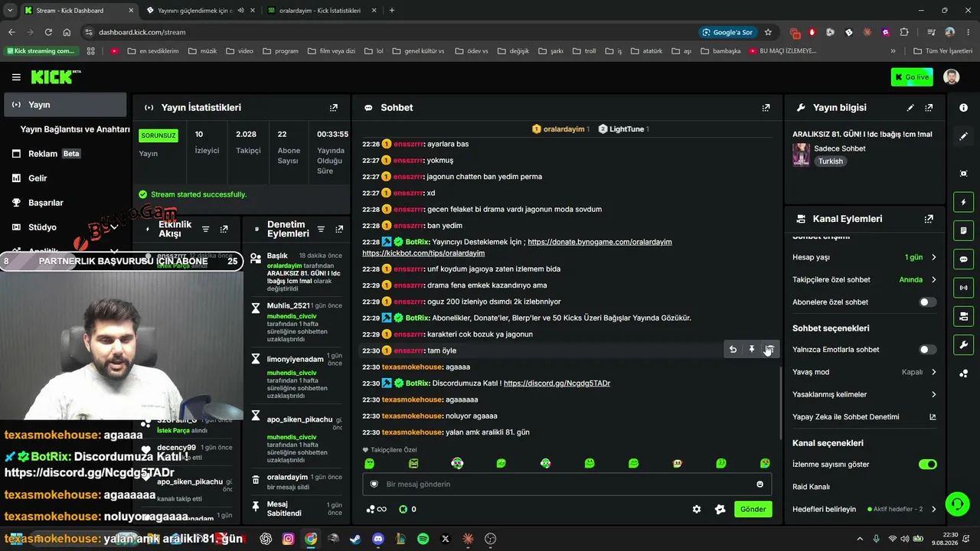Click the Gönder send button
Image resolution: width=980 pixels, height=551 pixels.
(753, 510)
